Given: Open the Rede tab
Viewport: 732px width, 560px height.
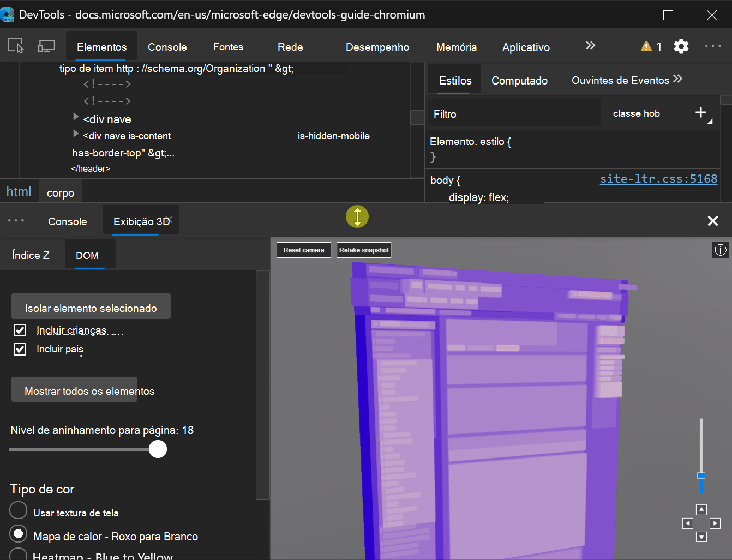Looking at the screenshot, I should (x=290, y=47).
